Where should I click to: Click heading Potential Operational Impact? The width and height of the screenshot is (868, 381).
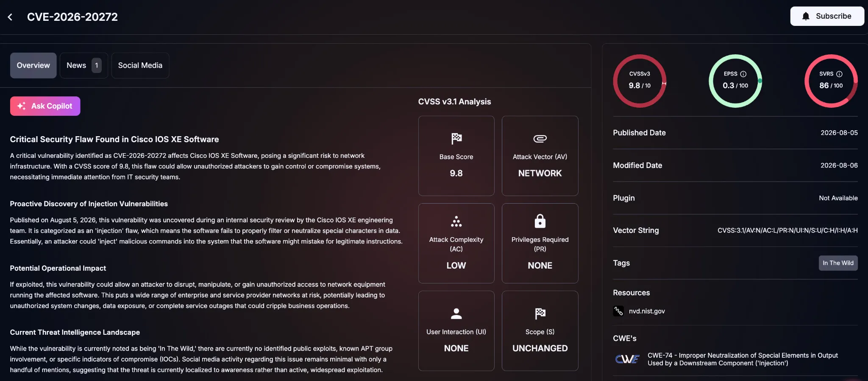tap(58, 268)
